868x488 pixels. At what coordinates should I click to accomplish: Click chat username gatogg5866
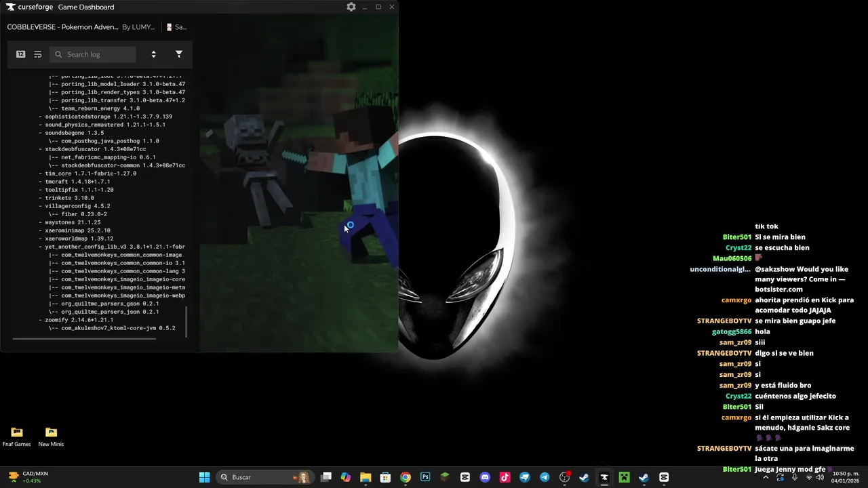point(732,331)
